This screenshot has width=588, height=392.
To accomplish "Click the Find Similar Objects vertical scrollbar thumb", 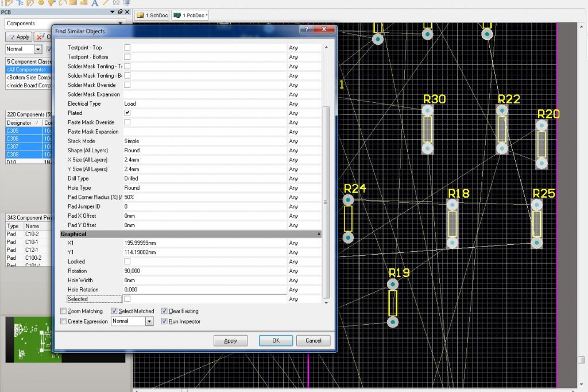I will tap(326, 202).
